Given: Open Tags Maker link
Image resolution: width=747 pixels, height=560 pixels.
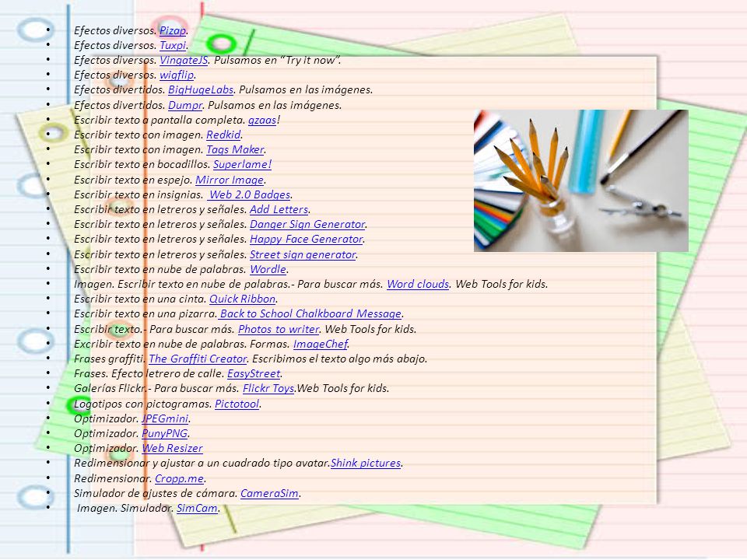Looking at the screenshot, I should [235, 149].
